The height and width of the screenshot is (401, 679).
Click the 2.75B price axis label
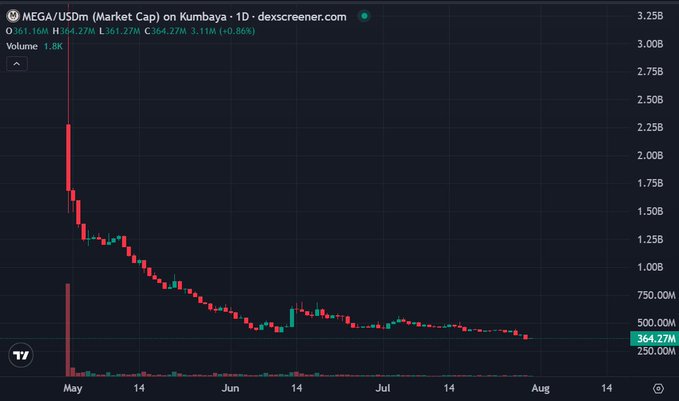650,71
